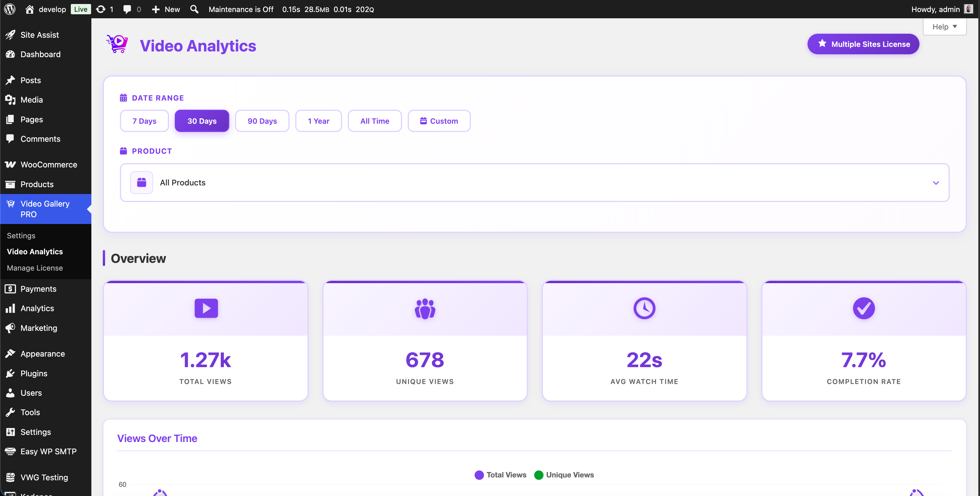Click the Analytics bar-chart sidebar icon
The width and height of the screenshot is (980, 496).
[11, 308]
